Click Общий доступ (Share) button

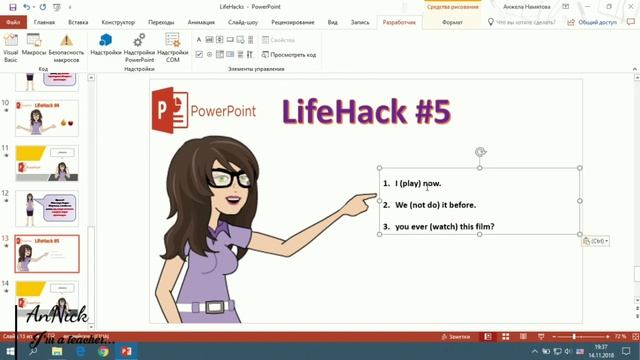point(592,22)
